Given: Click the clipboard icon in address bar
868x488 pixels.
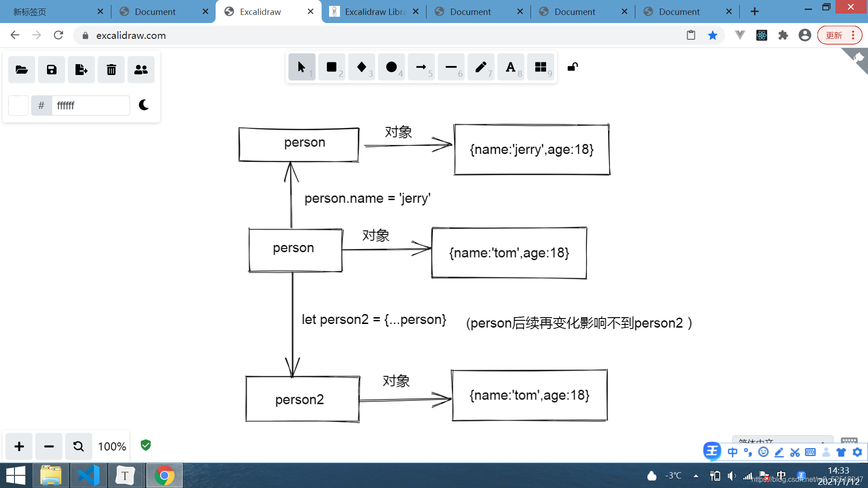Looking at the screenshot, I should pyautogui.click(x=691, y=35).
